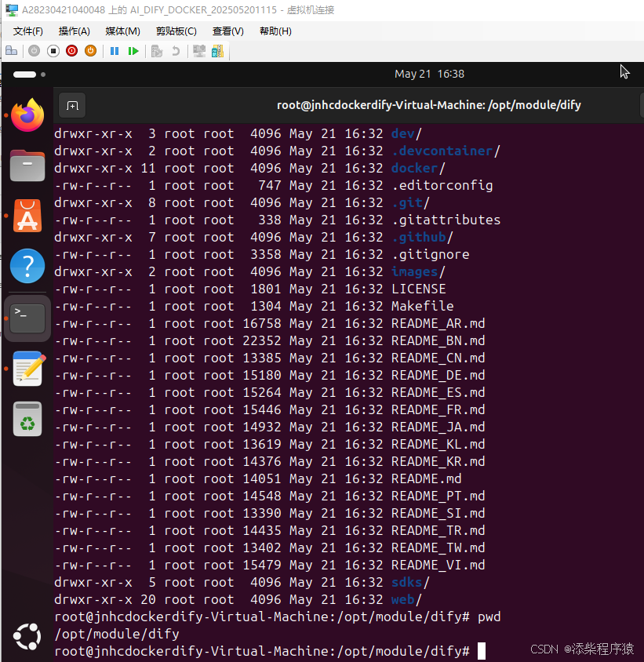
Task: Click the colorful rightmost toolbar icon
Action: coord(217,51)
